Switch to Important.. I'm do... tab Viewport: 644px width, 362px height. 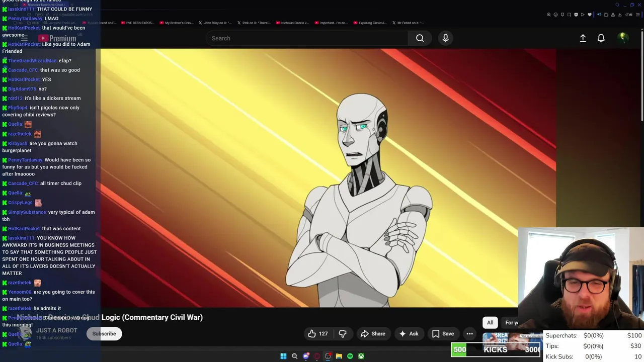(332, 23)
